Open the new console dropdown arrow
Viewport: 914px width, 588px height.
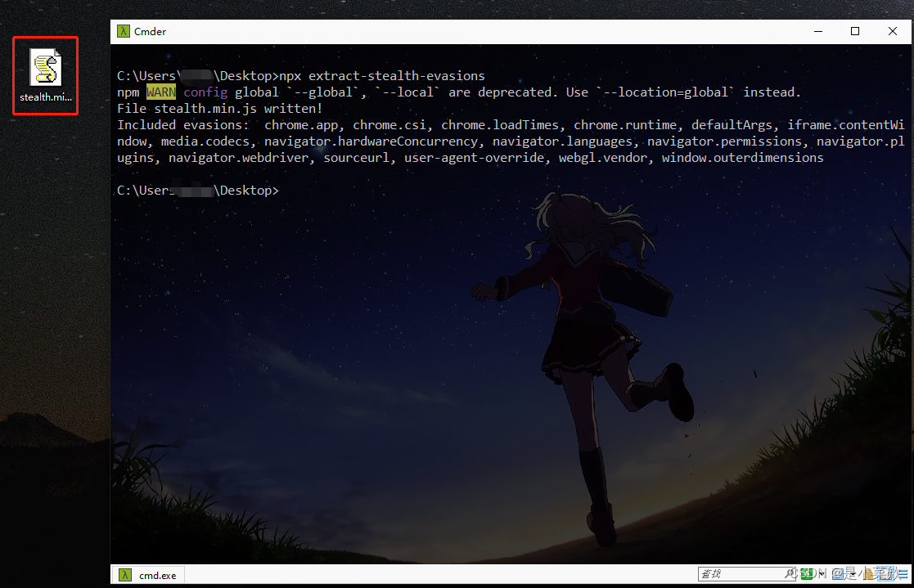[x=822, y=574]
